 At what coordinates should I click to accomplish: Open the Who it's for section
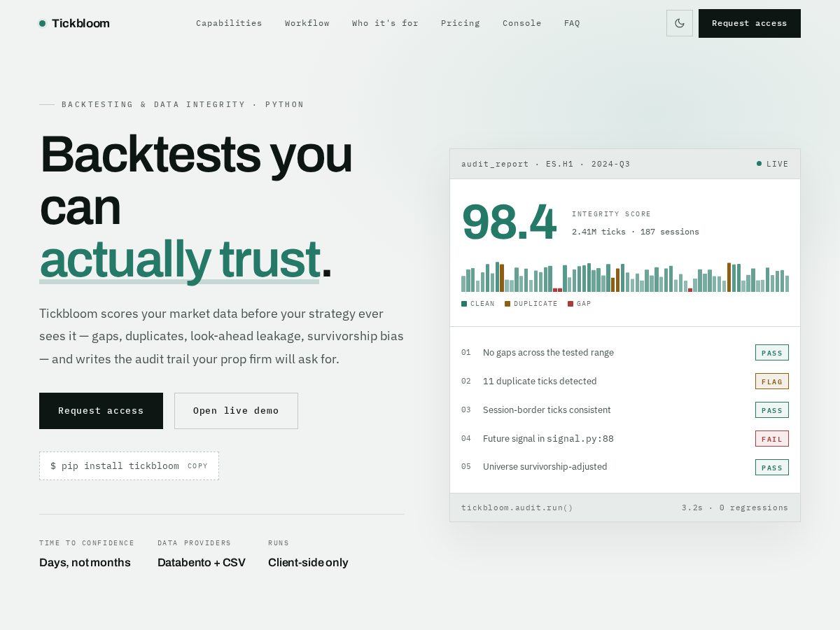[x=385, y=23]
